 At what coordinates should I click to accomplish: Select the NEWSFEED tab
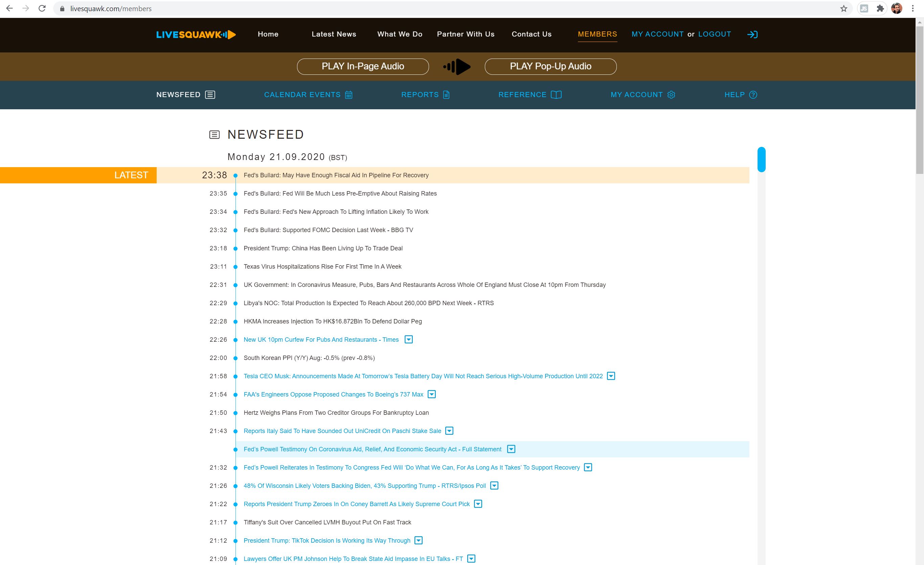click(186, 95)
